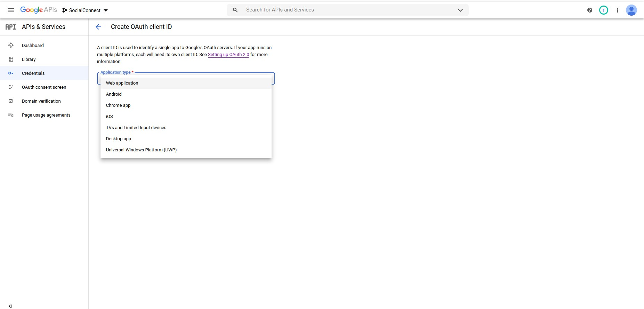
Task: Choose Android as the application type
Action: coord(114,94)
